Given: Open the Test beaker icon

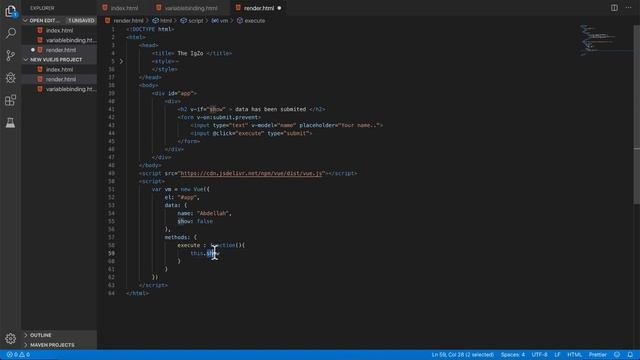Looking at the screenshot, I should point(11,123).
